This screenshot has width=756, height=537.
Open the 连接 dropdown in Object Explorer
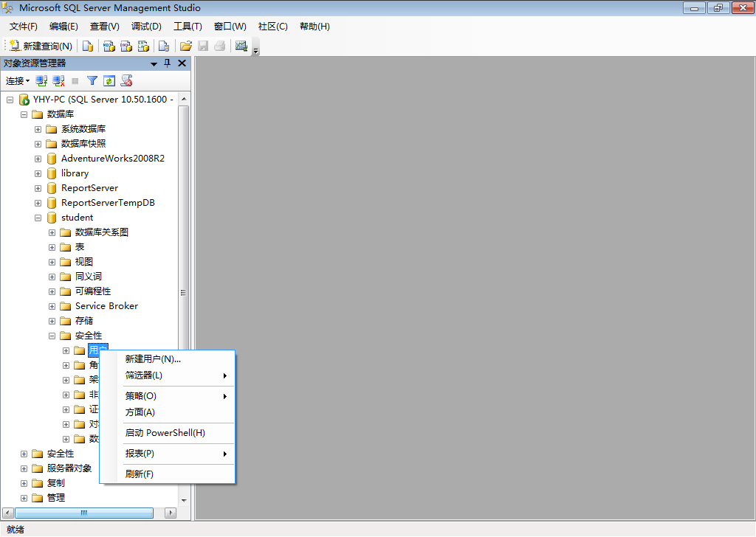(x=18, y=81)
